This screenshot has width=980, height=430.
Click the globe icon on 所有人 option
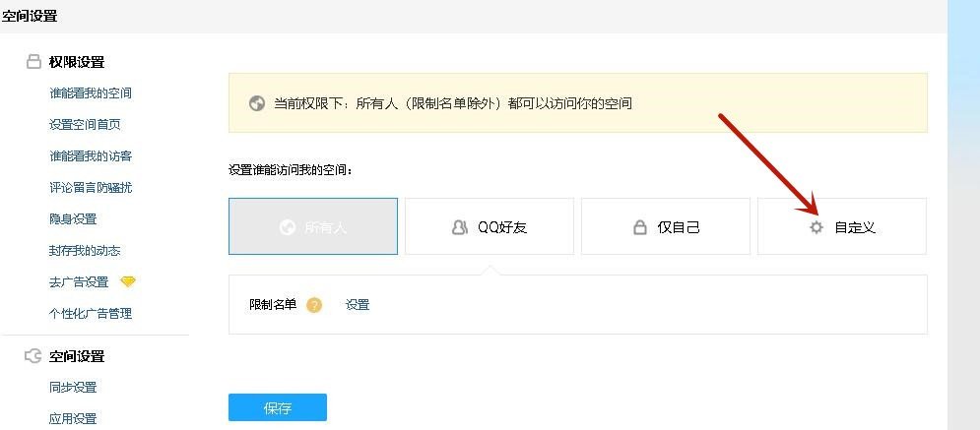288,227
